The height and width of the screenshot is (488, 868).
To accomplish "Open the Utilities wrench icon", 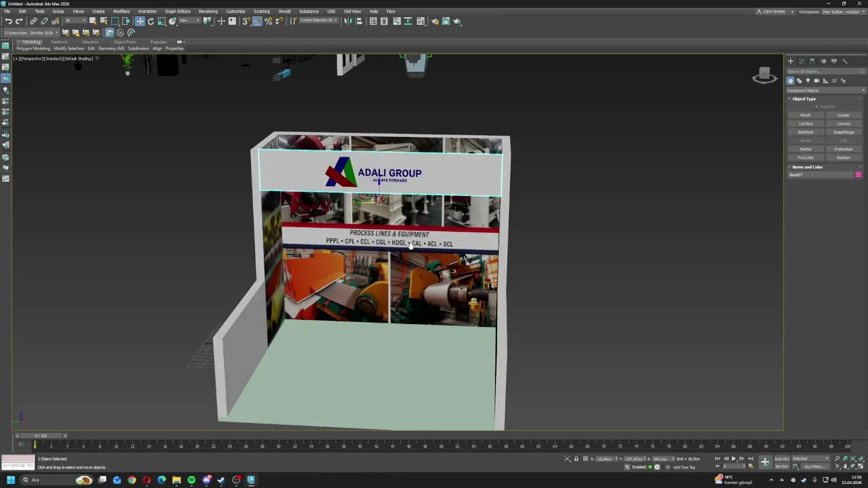I will pos(844,61).
